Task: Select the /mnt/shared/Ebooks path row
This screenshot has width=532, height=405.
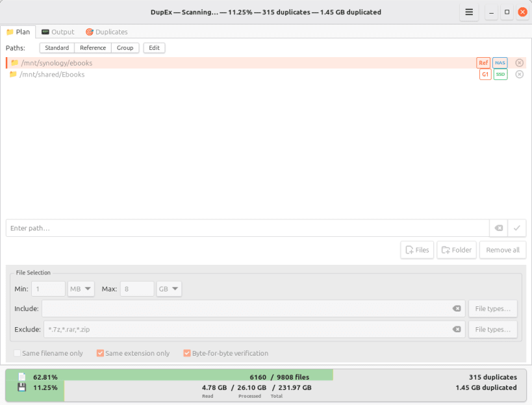Action: (266, 74)
